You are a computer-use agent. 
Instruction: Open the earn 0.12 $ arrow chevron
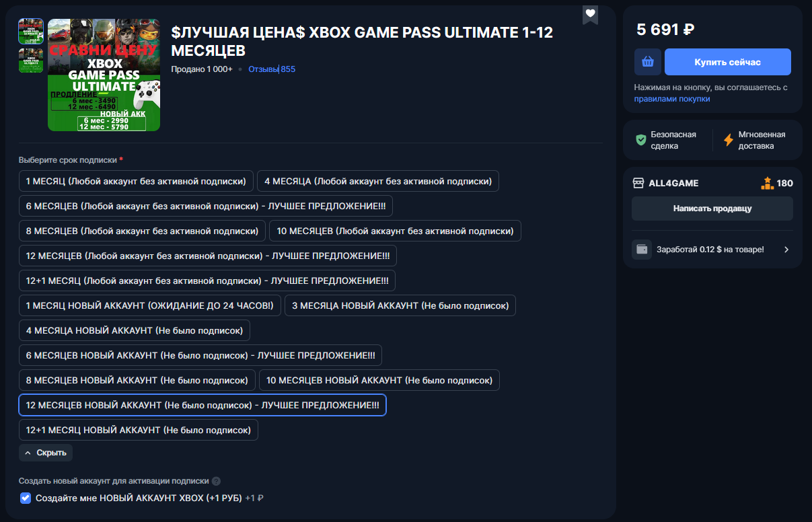tap(786, 250)
